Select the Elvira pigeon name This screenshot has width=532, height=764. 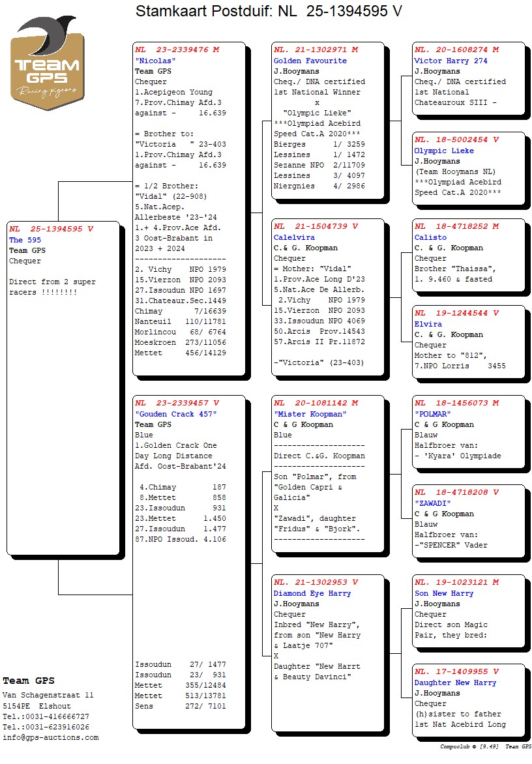pos(428,324)
